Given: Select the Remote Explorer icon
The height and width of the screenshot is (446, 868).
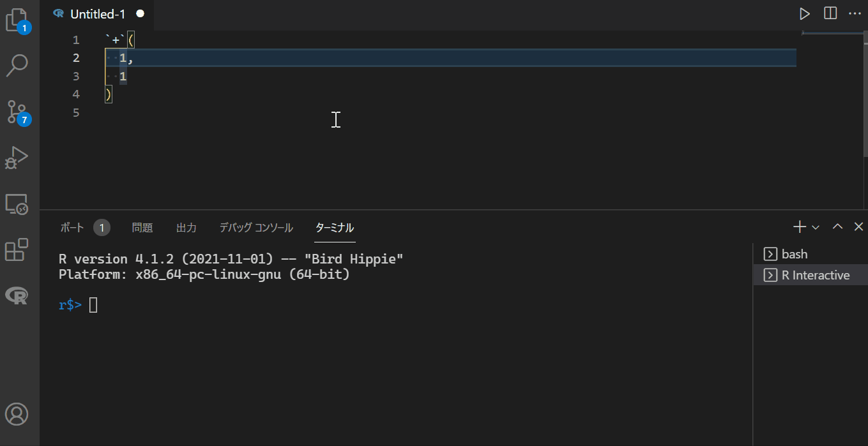Looking at the screenshot, I should [x=17, y=203].
